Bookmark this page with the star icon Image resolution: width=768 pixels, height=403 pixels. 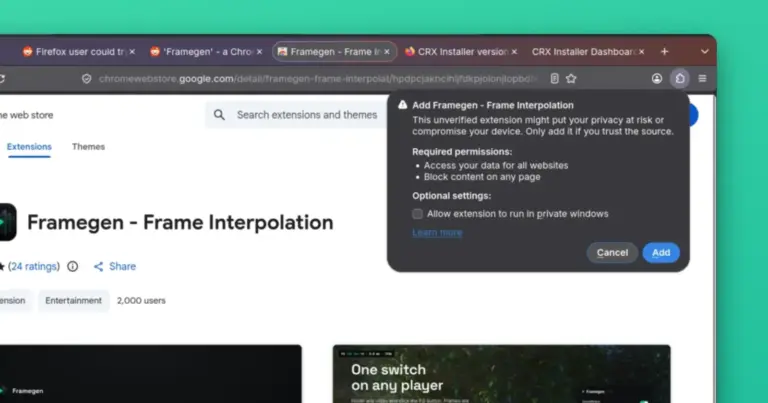571,78
